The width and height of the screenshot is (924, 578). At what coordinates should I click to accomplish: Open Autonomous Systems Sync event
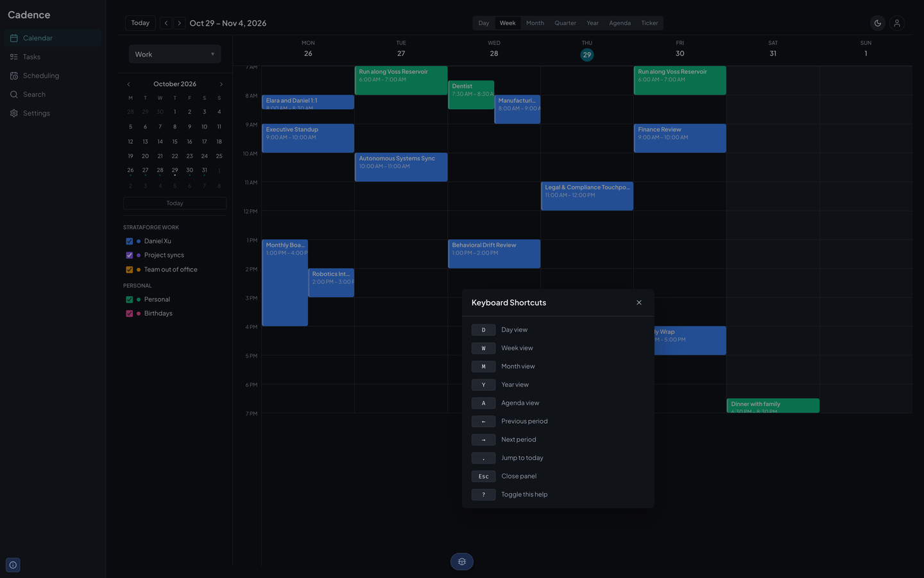pyautogui.click(x=401, y=167)
